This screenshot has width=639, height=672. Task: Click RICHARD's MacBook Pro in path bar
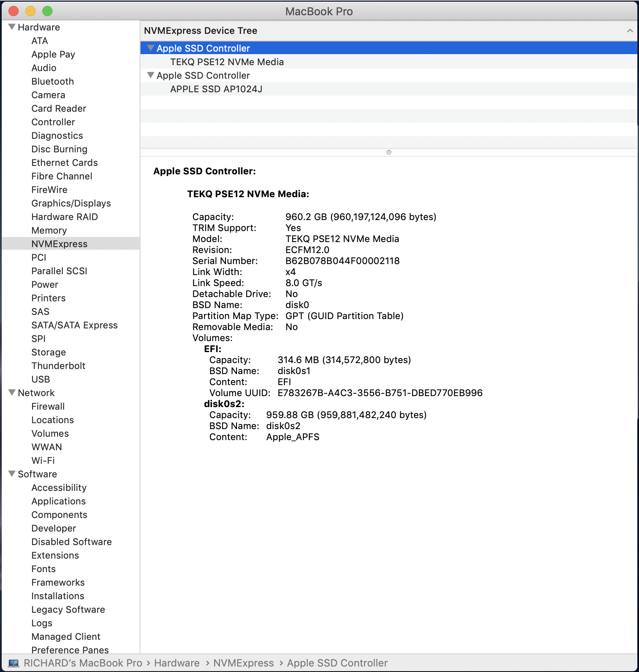[83, 663]
